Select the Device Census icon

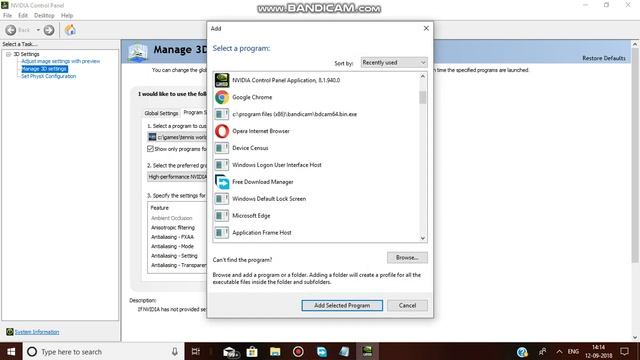click(222, 148)
